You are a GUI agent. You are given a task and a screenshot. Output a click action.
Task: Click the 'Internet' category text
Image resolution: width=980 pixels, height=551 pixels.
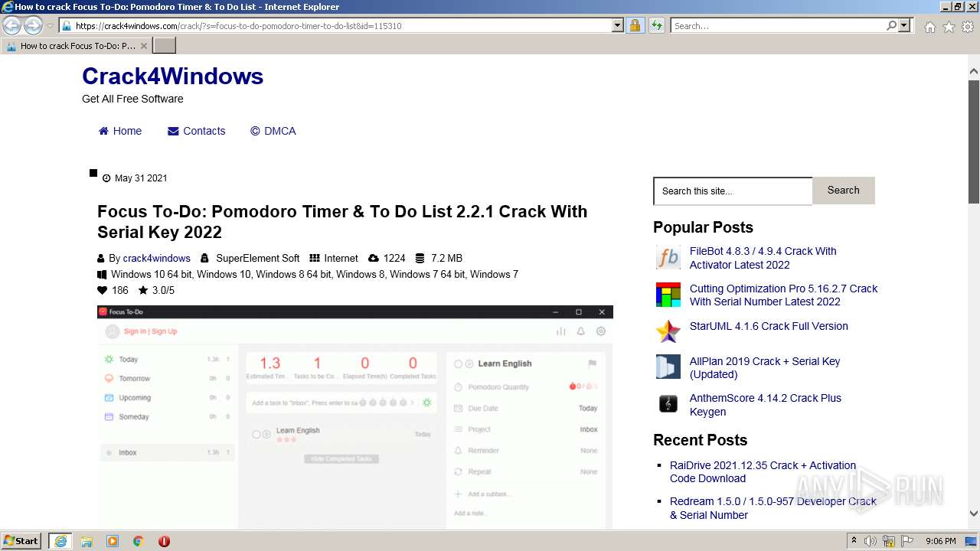pos(341,258)
